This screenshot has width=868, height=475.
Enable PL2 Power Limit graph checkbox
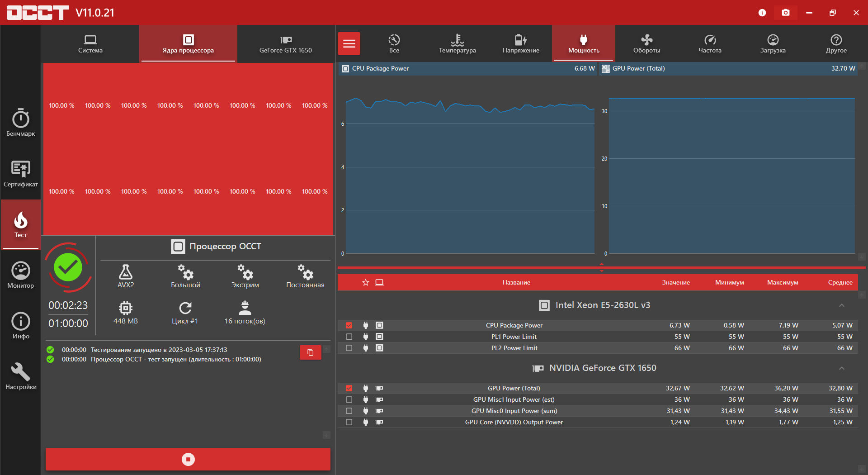click(x=349, y=348)
